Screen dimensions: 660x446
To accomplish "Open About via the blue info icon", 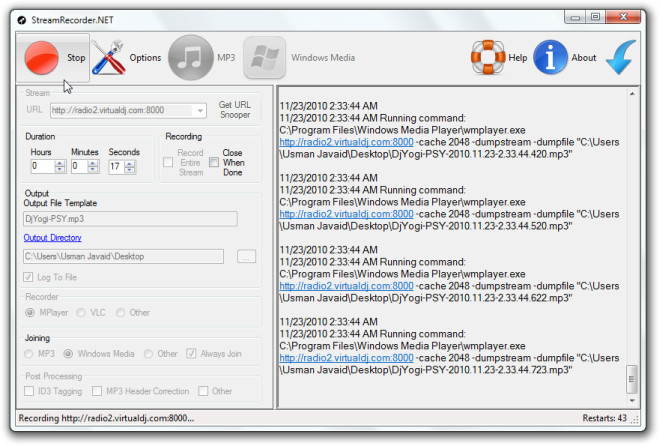I will [551, 57].
